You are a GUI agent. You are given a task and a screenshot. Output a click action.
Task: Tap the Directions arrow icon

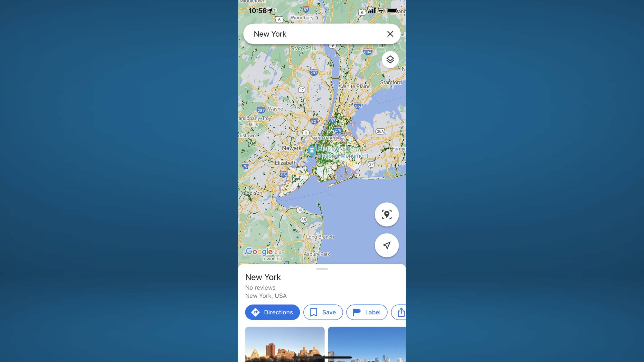click(x=255, y=312)
